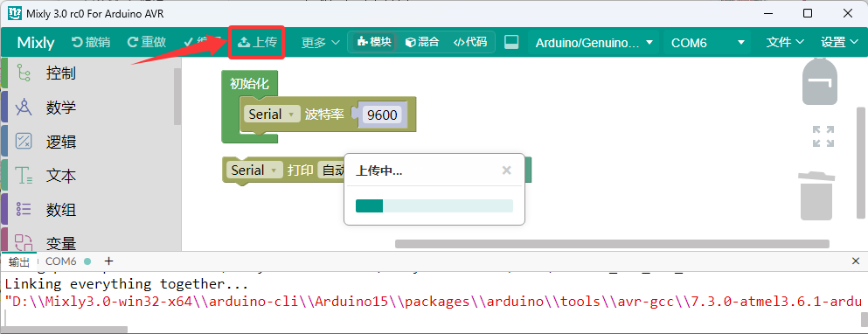Switch to 模块 block view
The image size is (868, 334).
(x=375, y=42)
